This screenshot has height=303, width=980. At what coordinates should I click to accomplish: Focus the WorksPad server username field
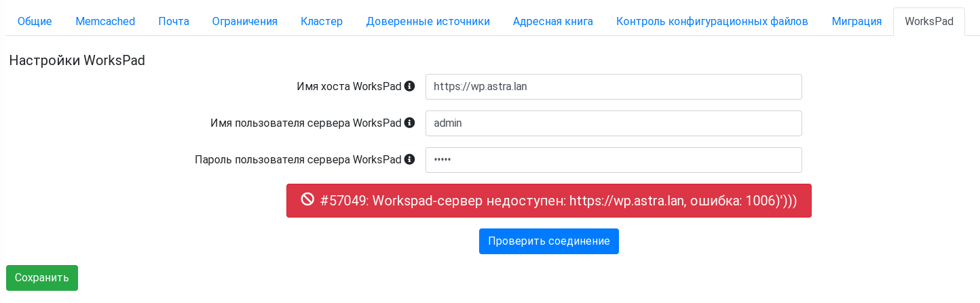(x=614, y=123)
